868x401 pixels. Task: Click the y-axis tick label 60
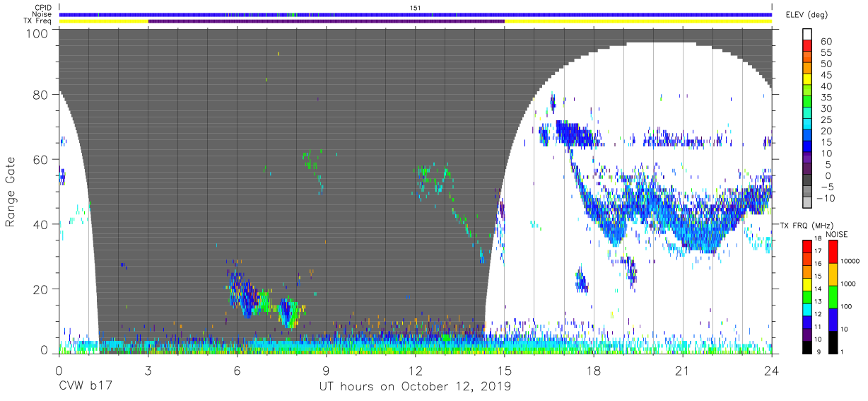click(41, 159)
